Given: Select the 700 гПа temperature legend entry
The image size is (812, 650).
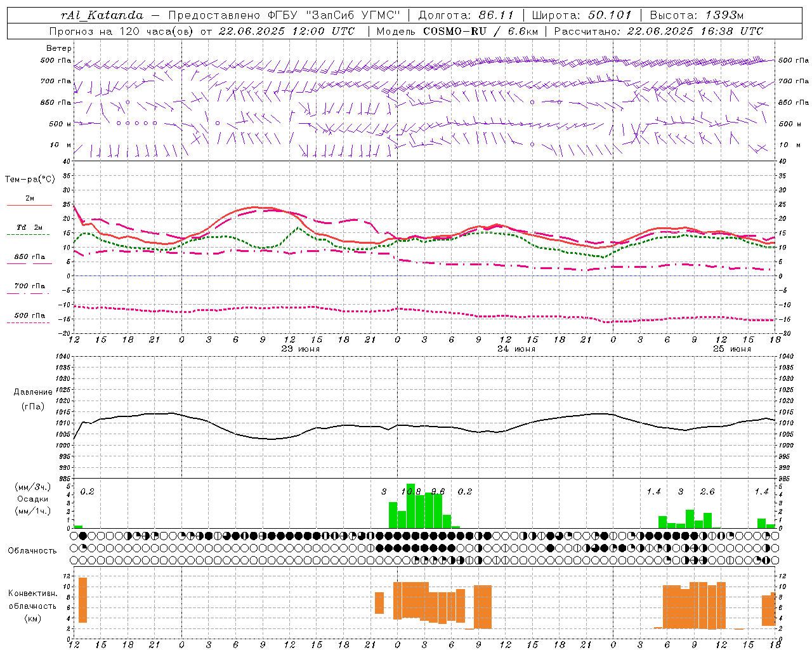Looking at the screenshot, I should tap(30, 286).
